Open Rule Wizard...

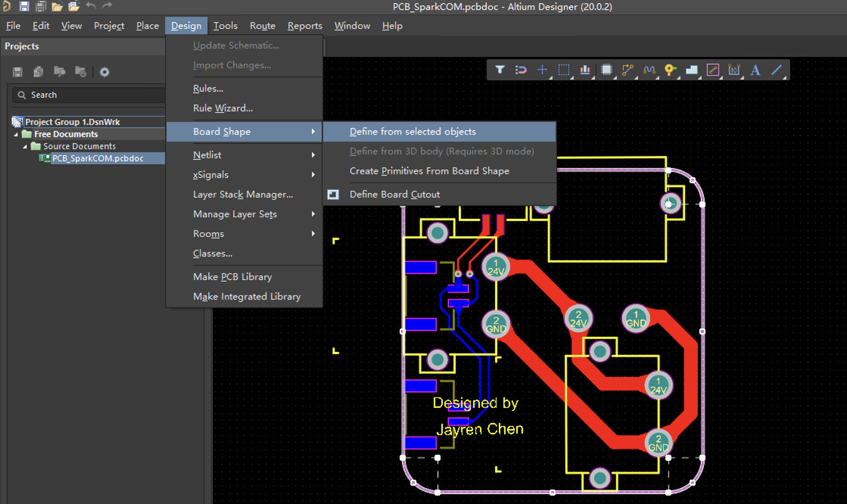(x=244, y=108)
